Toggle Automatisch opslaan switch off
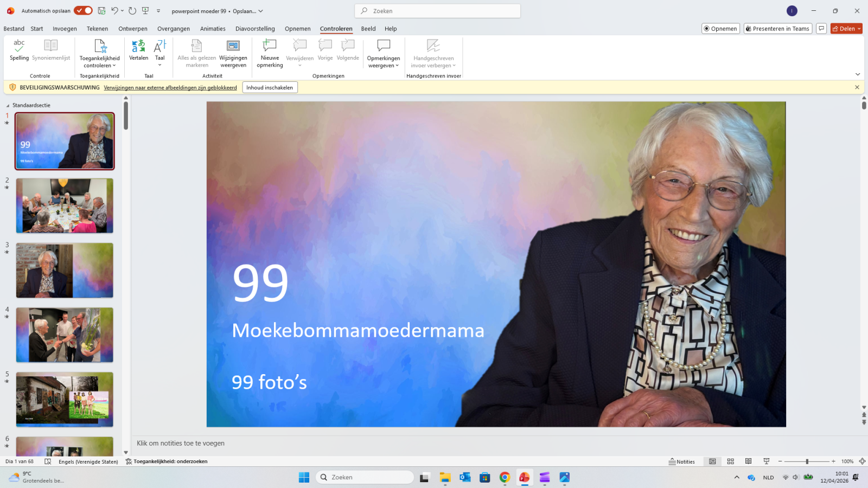 tap(83, 11)
